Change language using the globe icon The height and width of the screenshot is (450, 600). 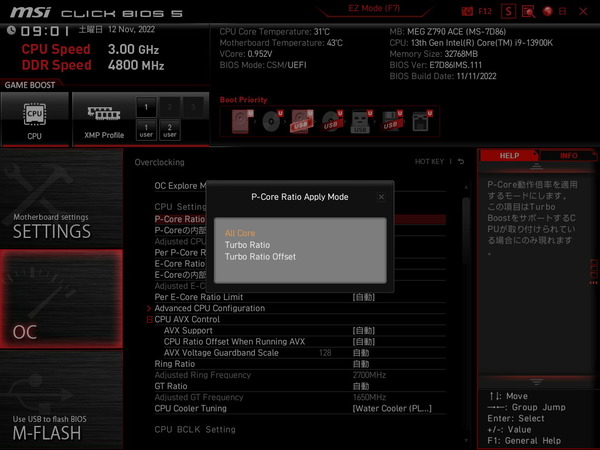pos(548,11)
